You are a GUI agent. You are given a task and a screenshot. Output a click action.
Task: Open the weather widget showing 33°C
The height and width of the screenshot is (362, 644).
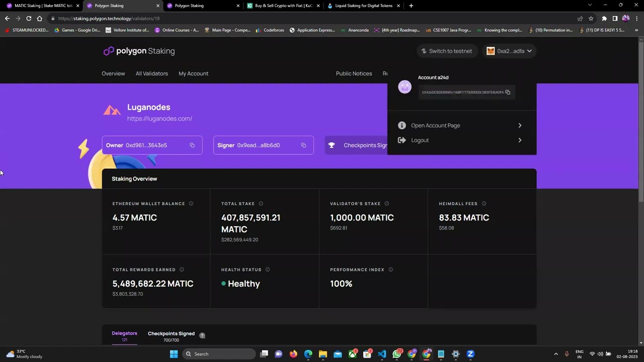[x=24, y=354]
